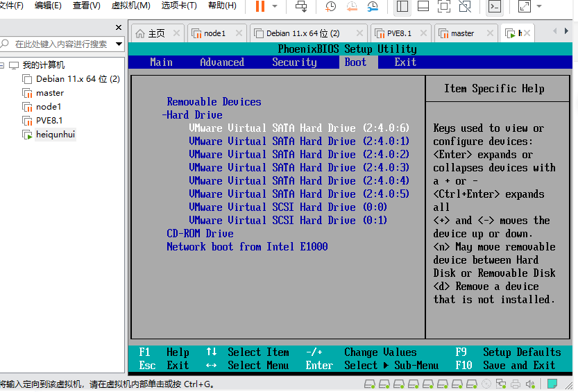Screen dimensions: 578x392
Task: Select Debian 11.x 64 位 (2) in library tree
Action: pyautogui.click(x=71, y=79)
